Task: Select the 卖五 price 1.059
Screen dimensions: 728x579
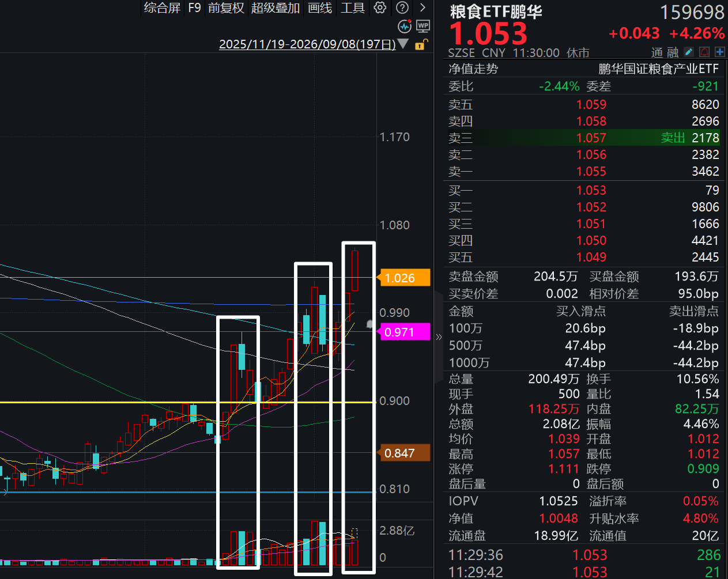Action: coord(591,104)
